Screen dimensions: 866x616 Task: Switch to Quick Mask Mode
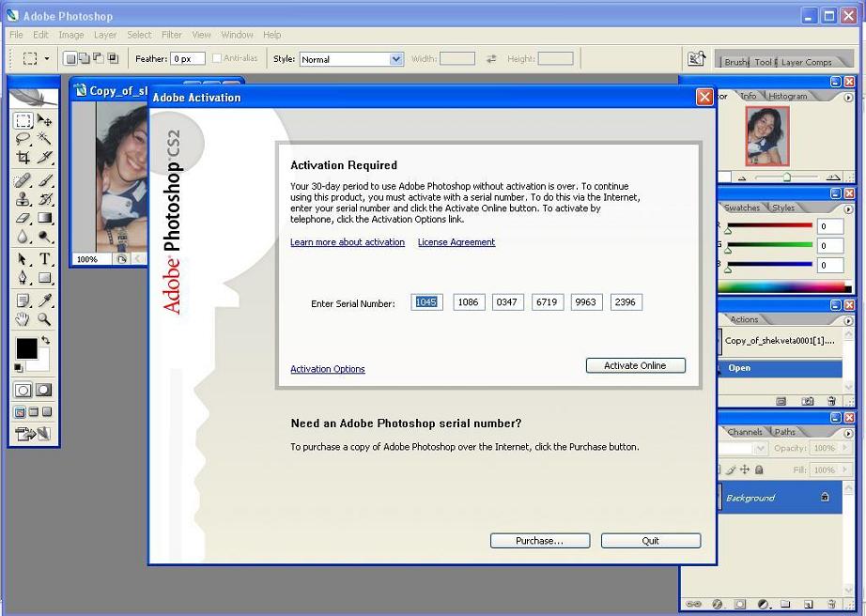pos(44,391)
